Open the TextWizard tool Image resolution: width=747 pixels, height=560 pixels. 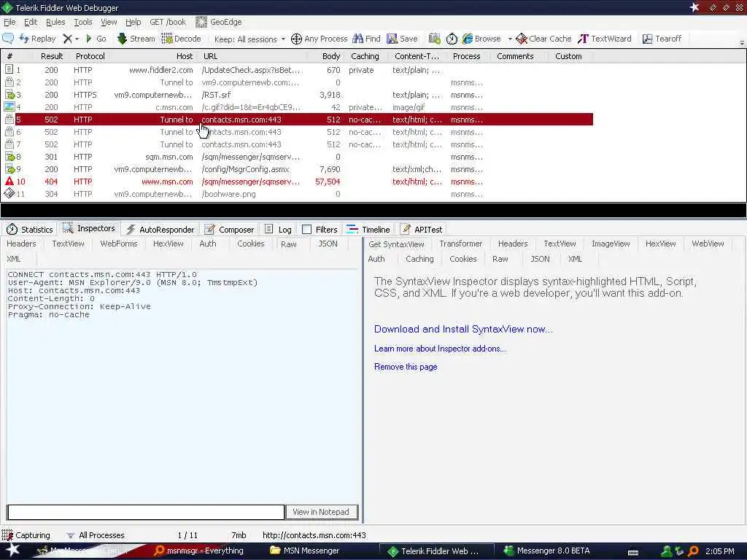605,39
